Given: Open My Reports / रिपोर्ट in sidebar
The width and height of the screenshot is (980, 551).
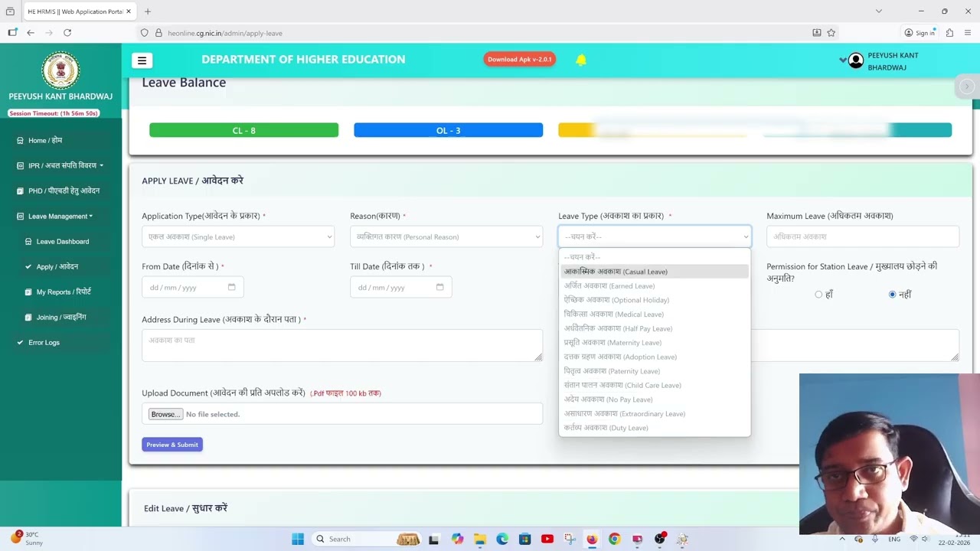Looking at the screenshot, I should click(64, 292).
